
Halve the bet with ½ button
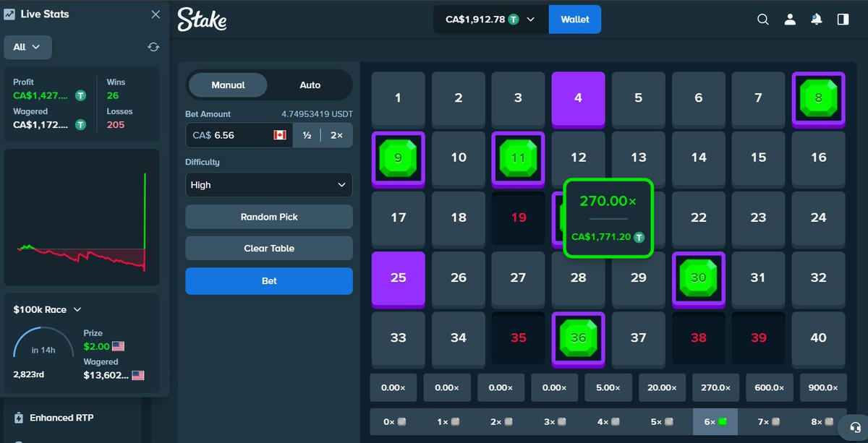pyautogui.click(x=307, y=135)
